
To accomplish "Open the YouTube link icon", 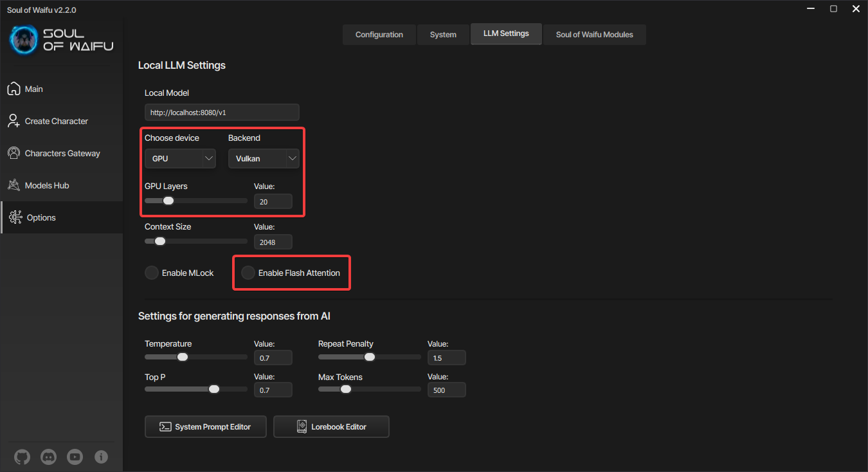I will [x=75, y=457].
